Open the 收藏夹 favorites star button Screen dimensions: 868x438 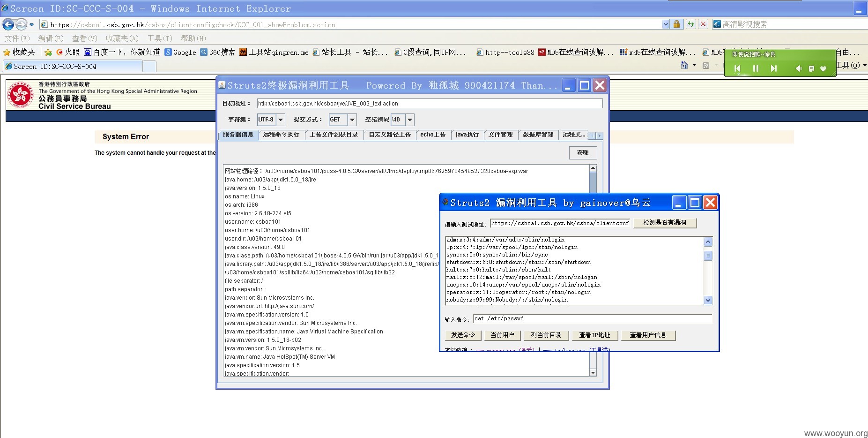pos(19,52)
